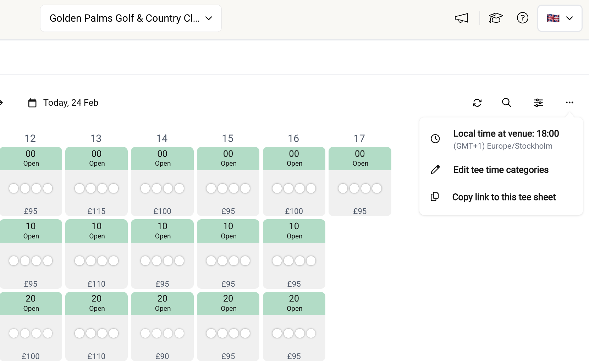Select the green Open 15:20 tee slot
The image size is (589, 364).
pyautogui.click(x=228, y=303)
